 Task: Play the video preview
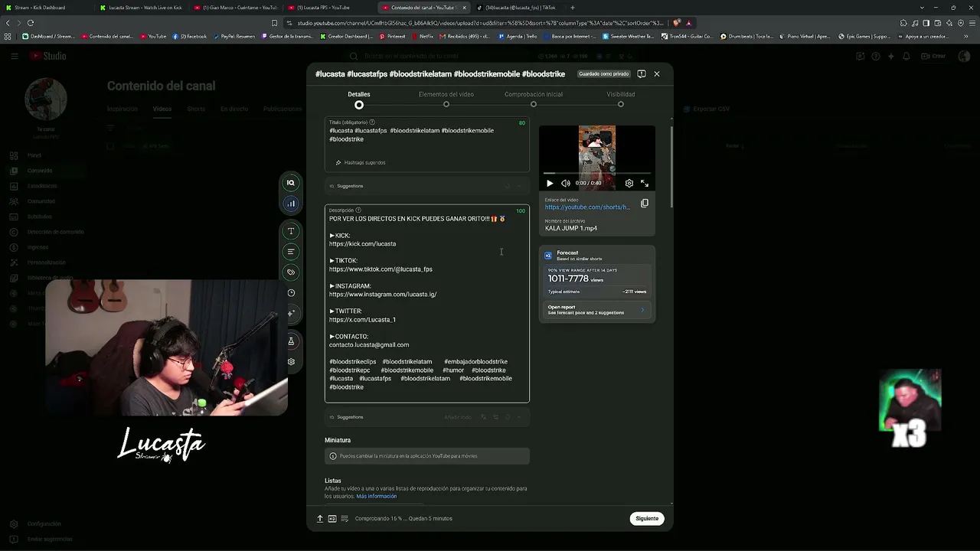pyautogui.click(x=549, y=184)
